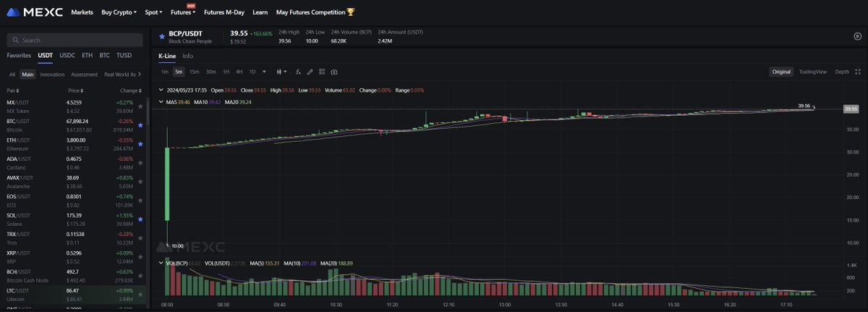Switch to the TUSD market tab

click(x=124, y=55)
